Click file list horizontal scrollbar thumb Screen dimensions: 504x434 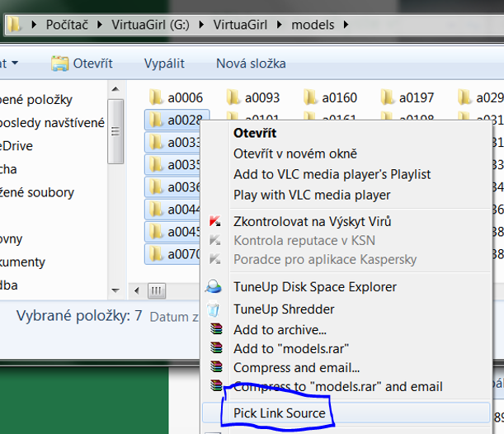[x=157, y=291]
